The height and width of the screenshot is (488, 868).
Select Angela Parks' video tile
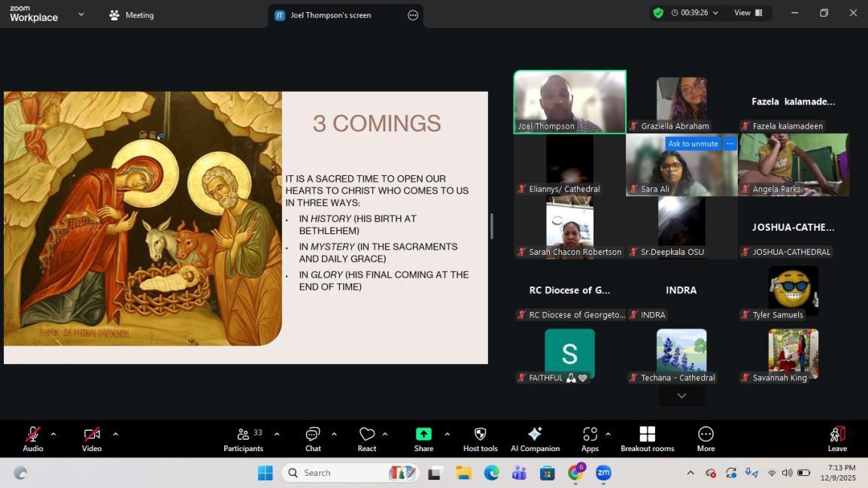(x=794, y=165)
